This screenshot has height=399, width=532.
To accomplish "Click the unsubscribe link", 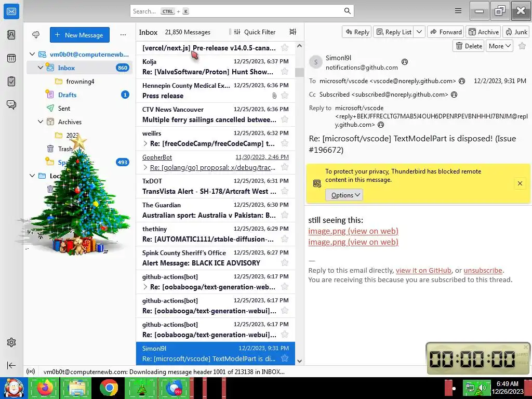I will [x=483, y=270].
